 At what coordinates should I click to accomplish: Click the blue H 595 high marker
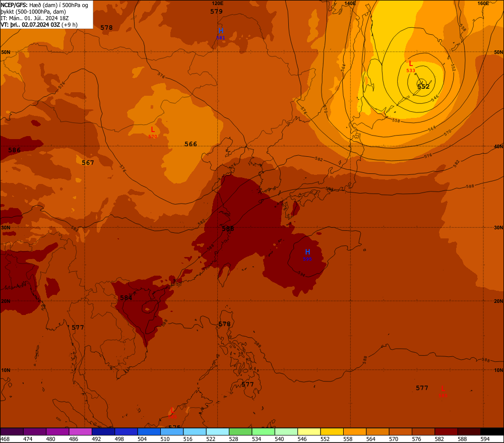tap(307, 255)
